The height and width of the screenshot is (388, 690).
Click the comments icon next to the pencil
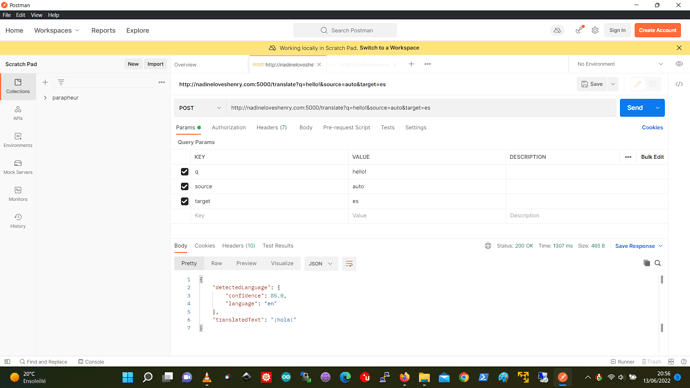click(x=653, y=84)
